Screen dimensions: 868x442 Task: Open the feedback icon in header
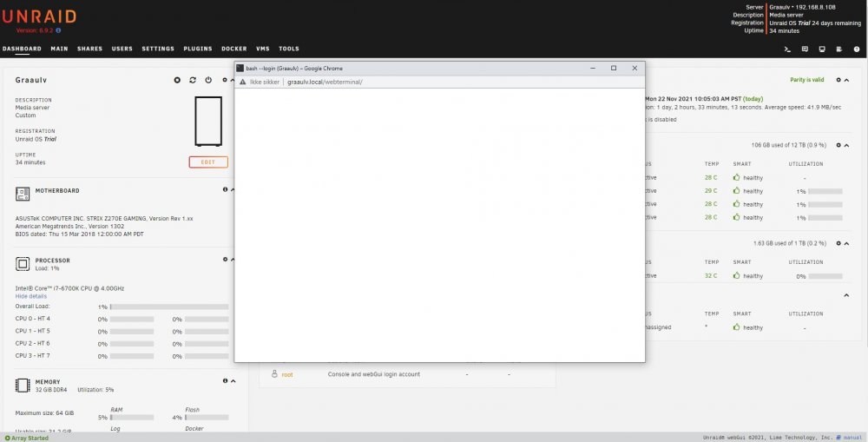805,49
